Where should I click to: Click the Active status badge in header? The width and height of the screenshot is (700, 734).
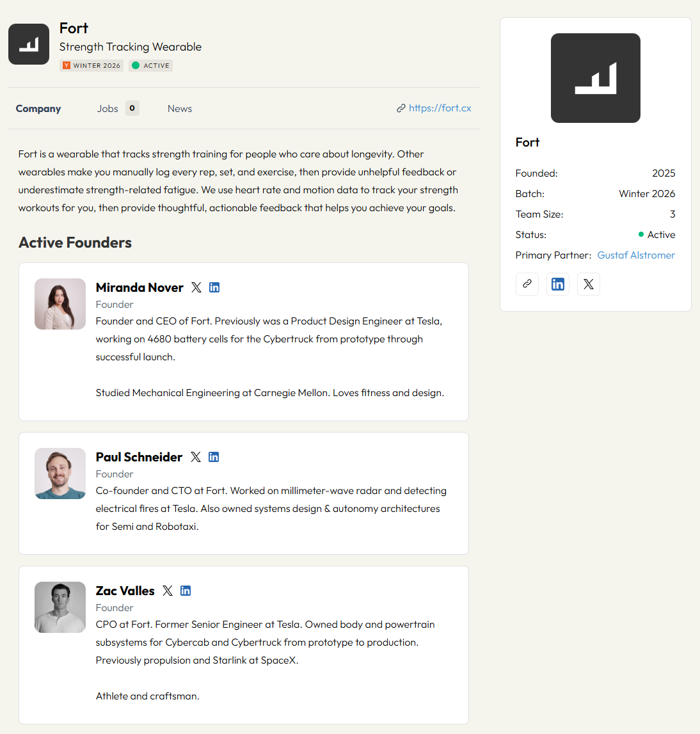(150, 65)
